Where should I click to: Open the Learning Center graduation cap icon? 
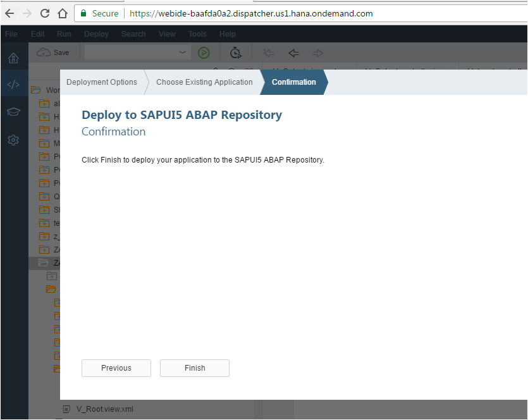(x=13, y=112)
